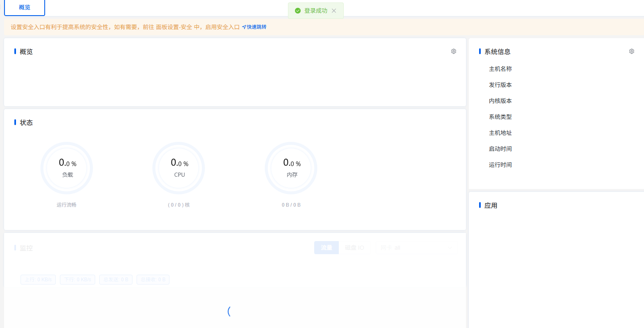The width and height of the screenshot is (644, 328).
Task: Click the 内存 usage gauge
Action: point(291,168)
